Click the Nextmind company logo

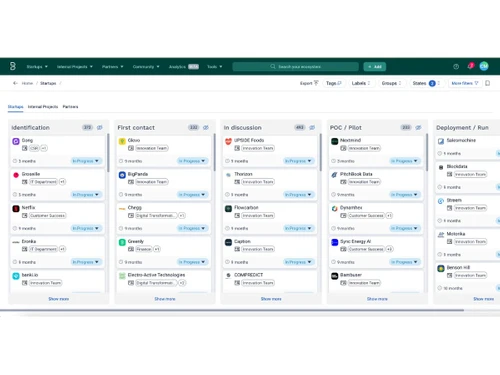(335, 141)
